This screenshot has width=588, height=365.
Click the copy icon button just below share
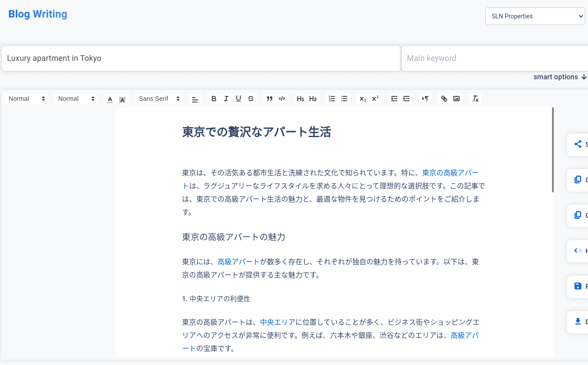pos(578,180)
